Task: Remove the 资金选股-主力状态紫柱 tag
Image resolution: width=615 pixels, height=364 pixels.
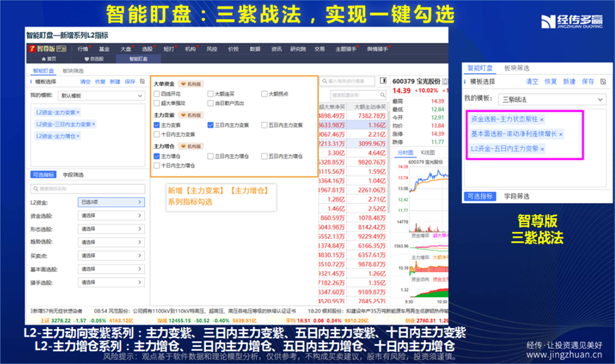Action: coord(542,120)
